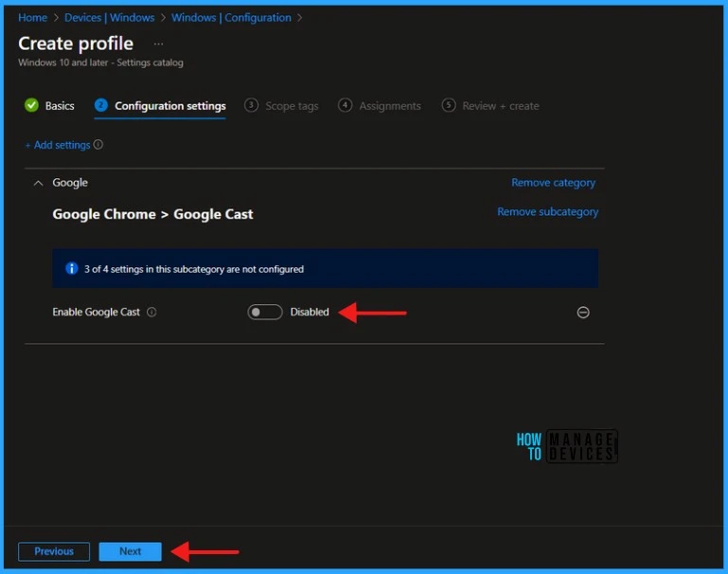The height and width of the screenshot is (574, 728).
Task: Go to Home breadcrumb
Action: [32, 18]
